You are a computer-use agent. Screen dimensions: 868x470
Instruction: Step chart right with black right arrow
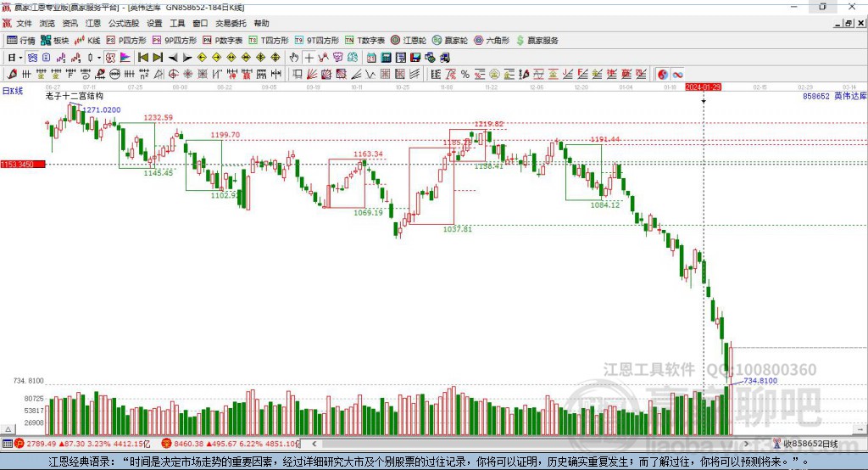[x=187, y=58]
